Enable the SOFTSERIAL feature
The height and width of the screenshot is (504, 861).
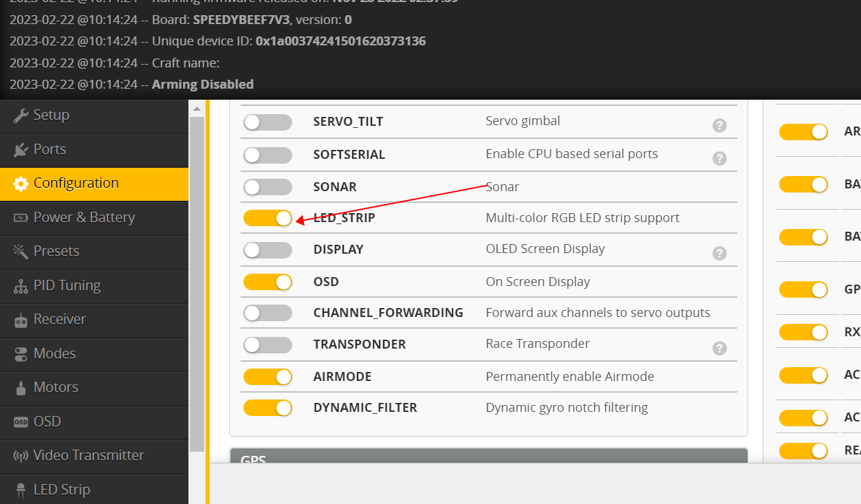click(x=268, y=155)
